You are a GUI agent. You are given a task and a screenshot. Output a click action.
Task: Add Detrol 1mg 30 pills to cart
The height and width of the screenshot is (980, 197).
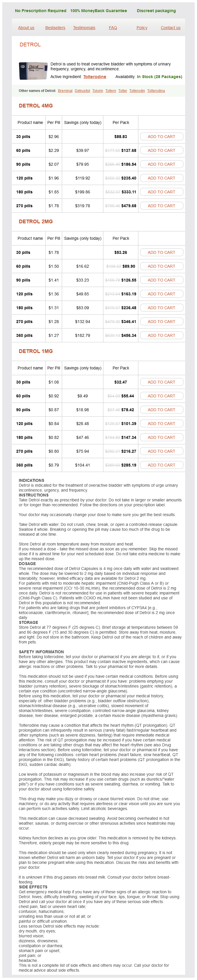click(161, 382)
